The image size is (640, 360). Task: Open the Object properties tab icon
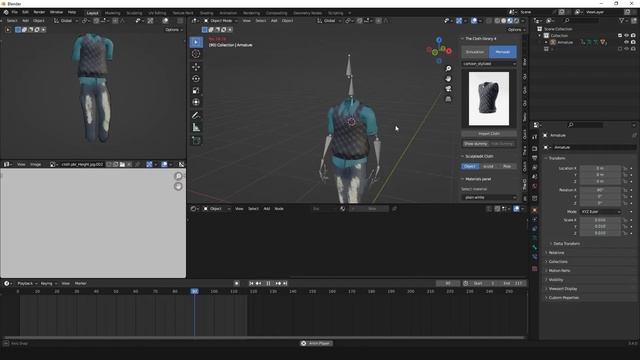point(535,210)
